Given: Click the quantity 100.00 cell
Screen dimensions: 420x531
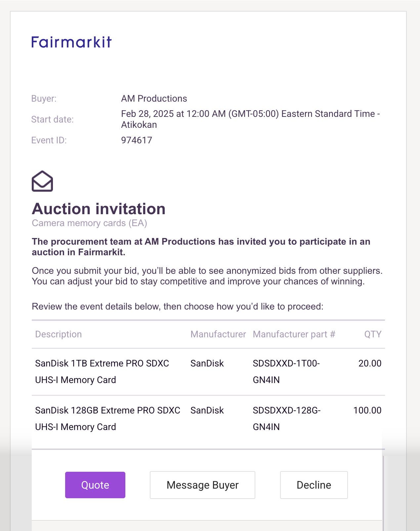Looking at the screenshot, I should click(367, 410).
